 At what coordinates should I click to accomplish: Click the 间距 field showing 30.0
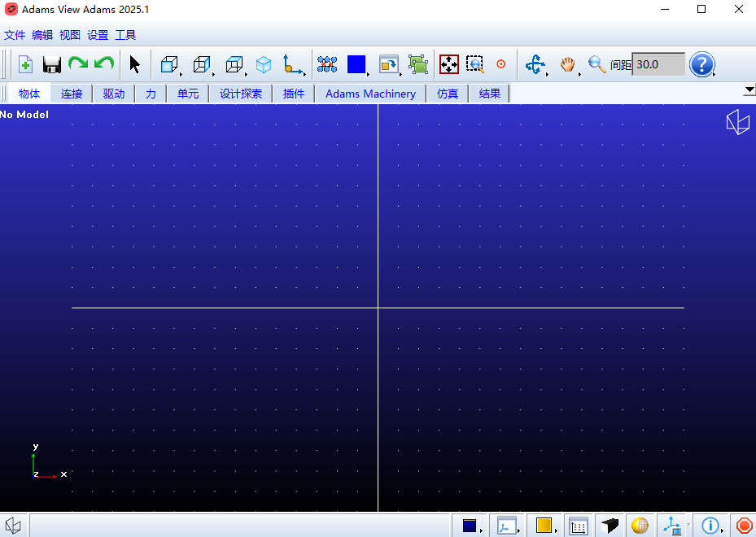tap(658, 64)
